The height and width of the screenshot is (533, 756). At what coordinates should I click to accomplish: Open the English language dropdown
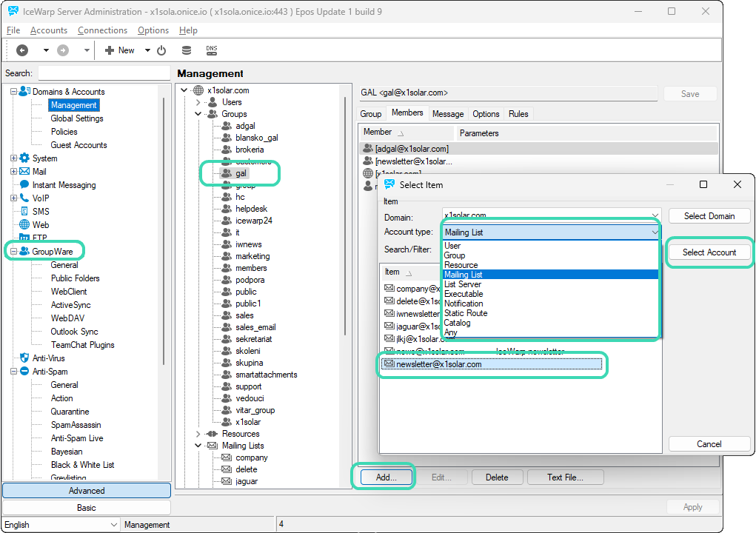60,524
